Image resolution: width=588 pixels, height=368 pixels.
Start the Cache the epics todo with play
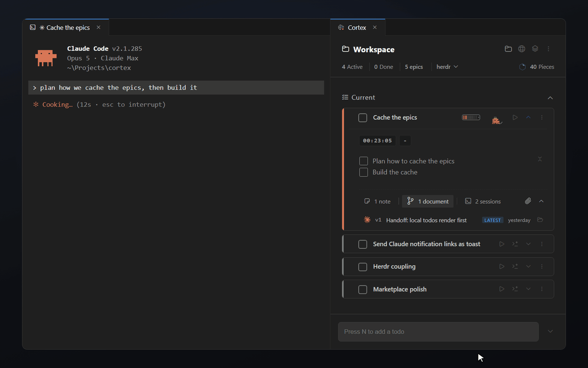(x=515, y=118)
